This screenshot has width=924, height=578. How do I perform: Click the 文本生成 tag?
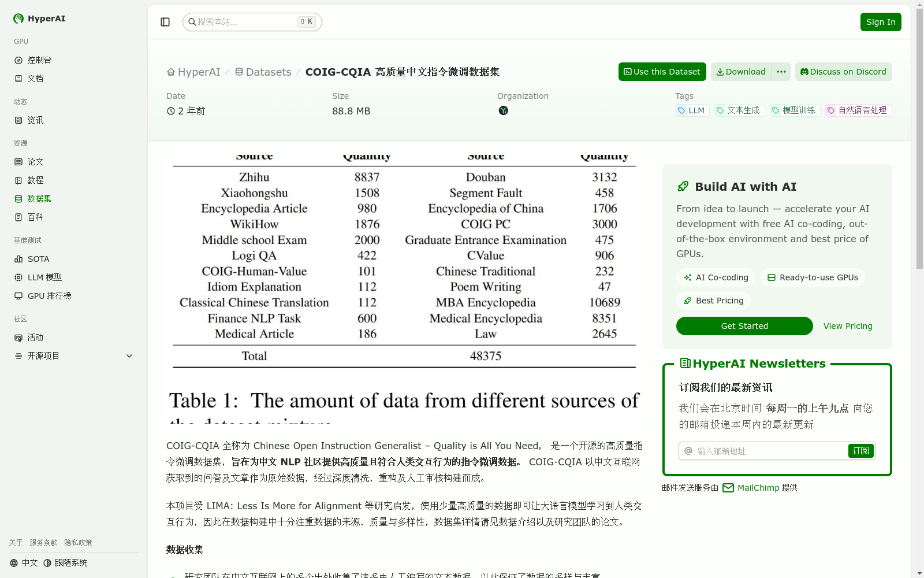click(740, 110)
